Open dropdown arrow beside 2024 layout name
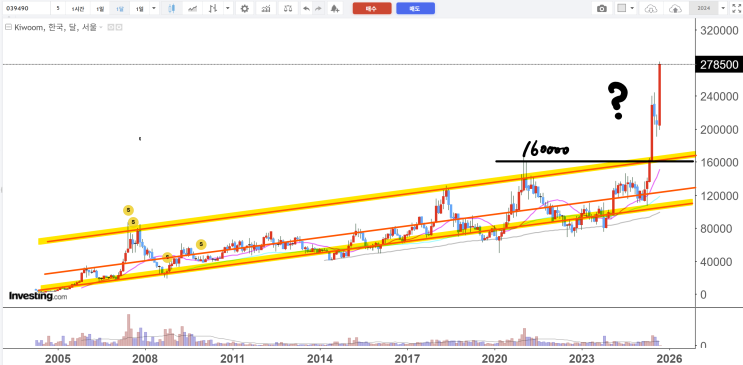Screen dimensions: 743x365 [723, 9]
